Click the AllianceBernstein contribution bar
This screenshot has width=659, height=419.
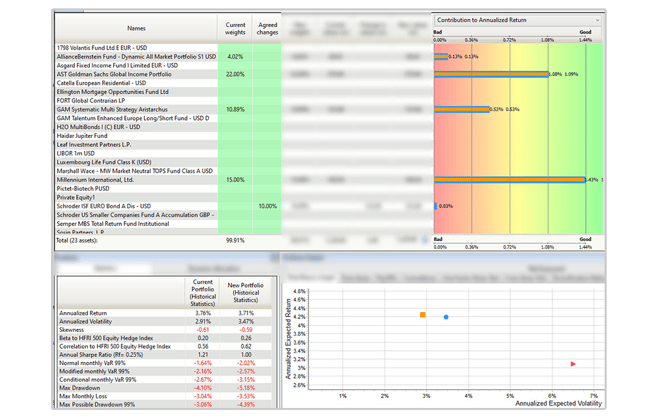click(441, 57)
